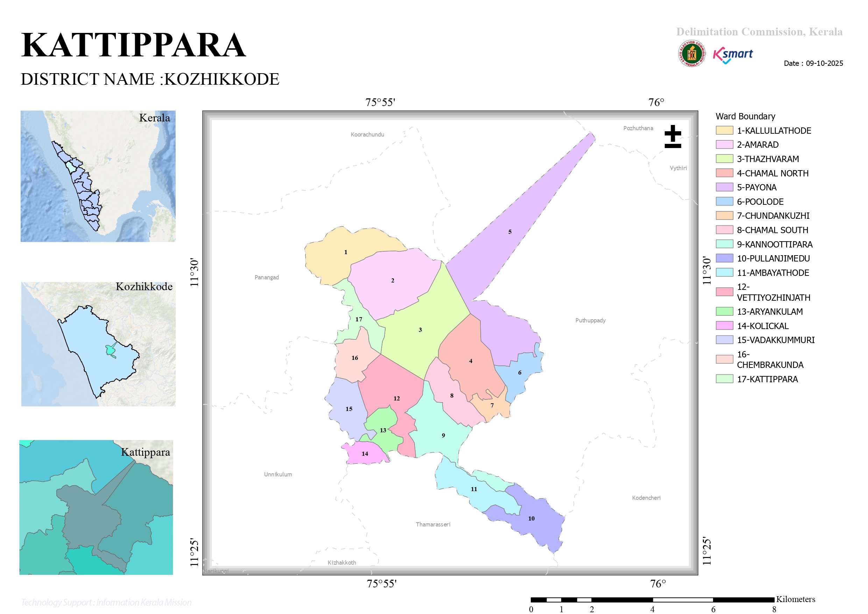
Task: Select the 1-KALLULLATHODE legend color swatch
Action: pos(724,131)
